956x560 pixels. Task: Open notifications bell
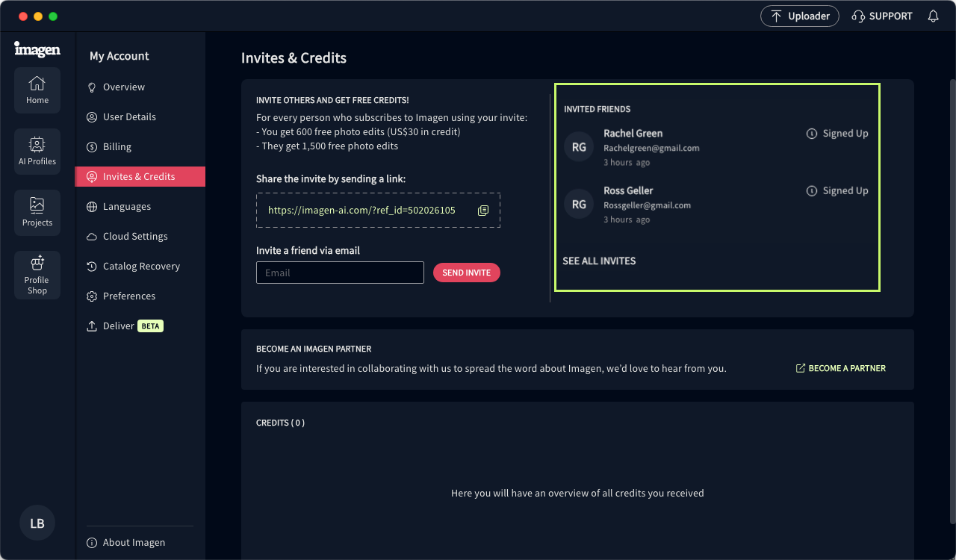(933, 16)
